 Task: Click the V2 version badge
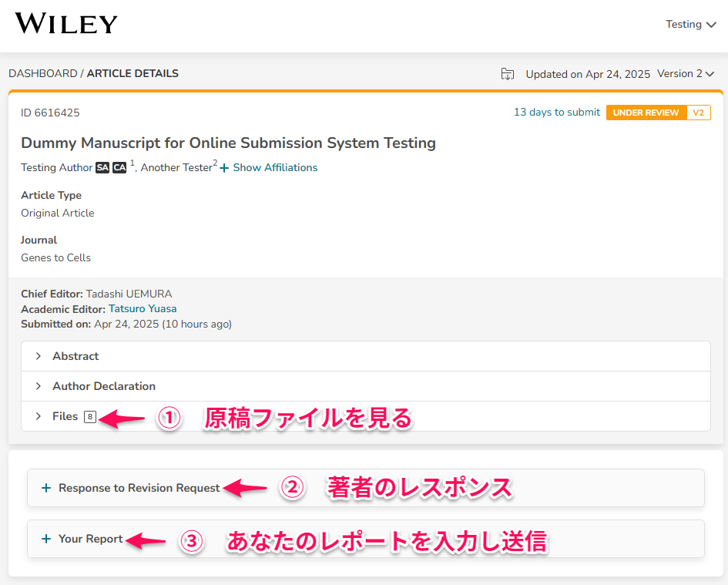pyautogui.click(x=698, y=113)
